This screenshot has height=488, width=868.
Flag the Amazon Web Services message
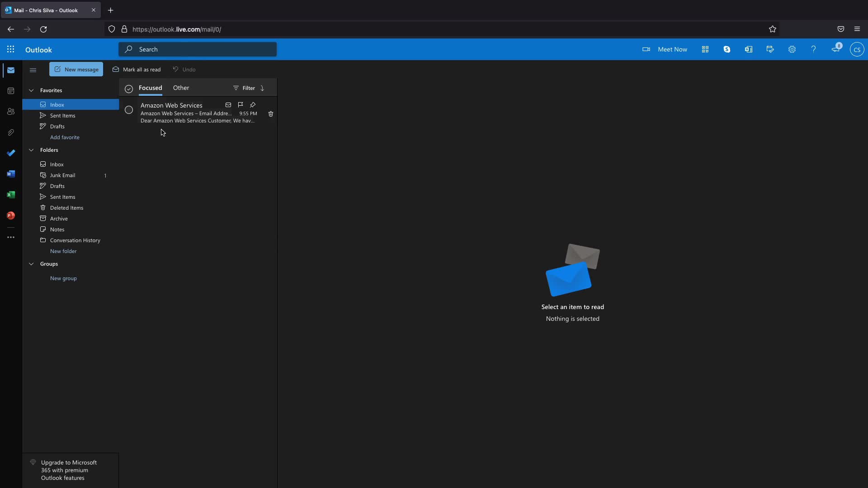[x=241, y=105]
